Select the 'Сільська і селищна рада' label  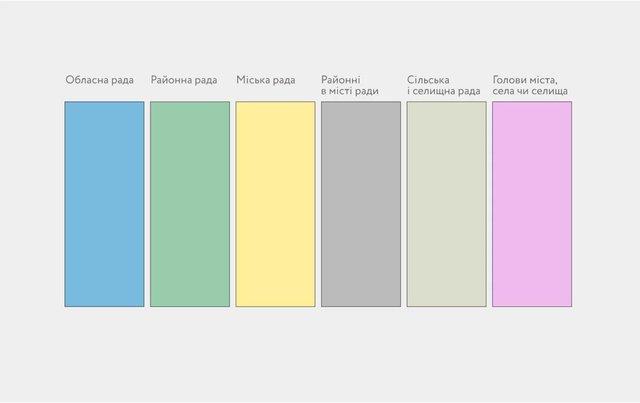click(x=444, y=86)
